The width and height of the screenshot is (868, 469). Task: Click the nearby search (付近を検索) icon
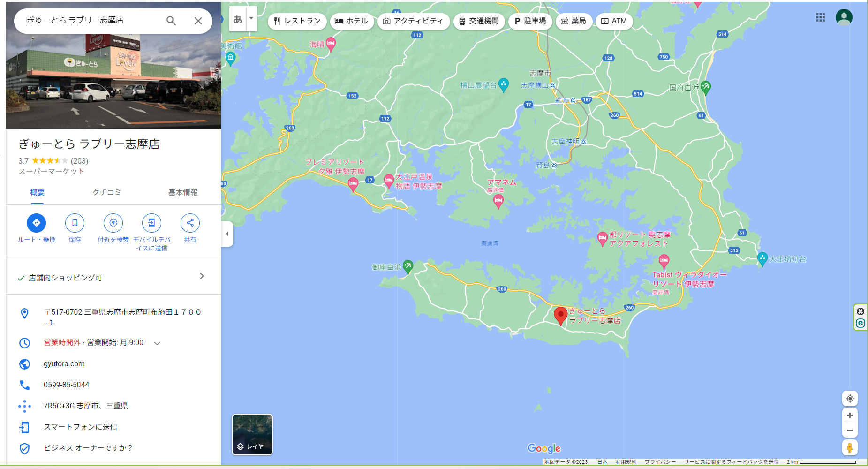coord(113,223)
